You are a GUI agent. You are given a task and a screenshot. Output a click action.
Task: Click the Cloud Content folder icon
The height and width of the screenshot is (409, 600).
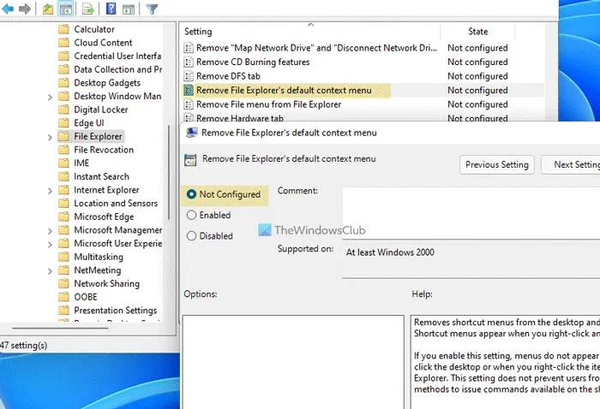point(64,42)
